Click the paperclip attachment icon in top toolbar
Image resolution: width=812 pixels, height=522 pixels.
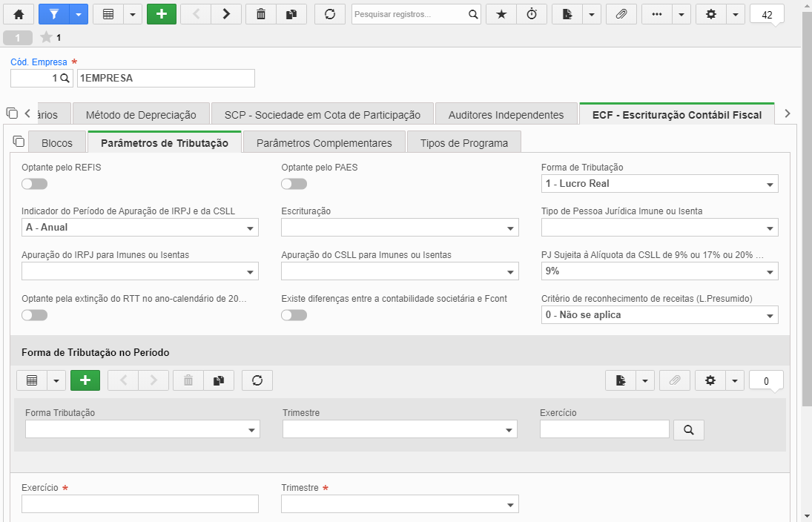coord(621,14)
